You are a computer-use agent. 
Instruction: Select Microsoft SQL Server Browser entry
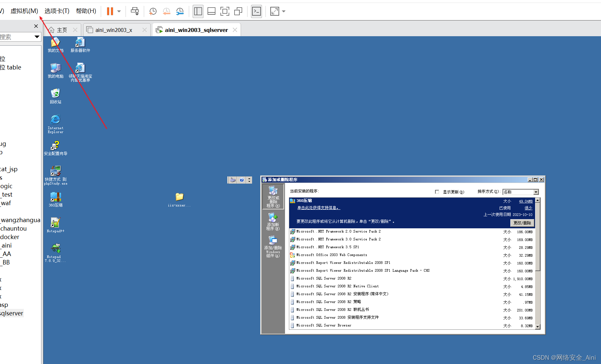412,326
